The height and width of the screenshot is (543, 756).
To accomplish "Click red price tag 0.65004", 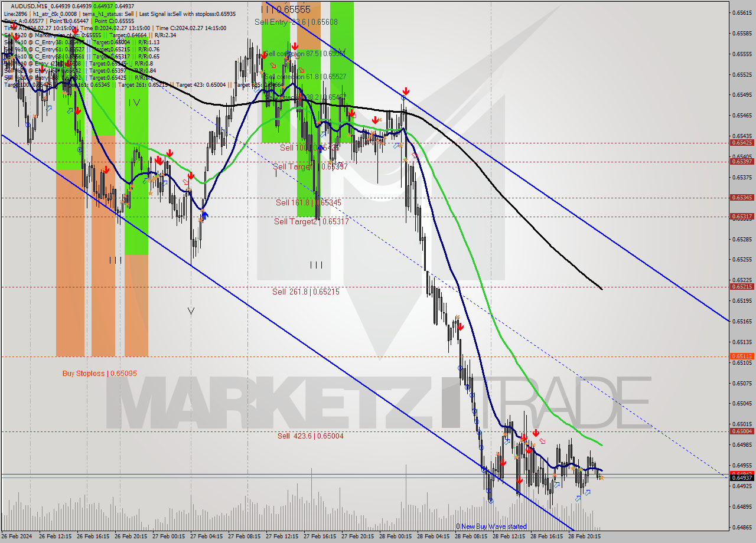I will pos(742,431).
